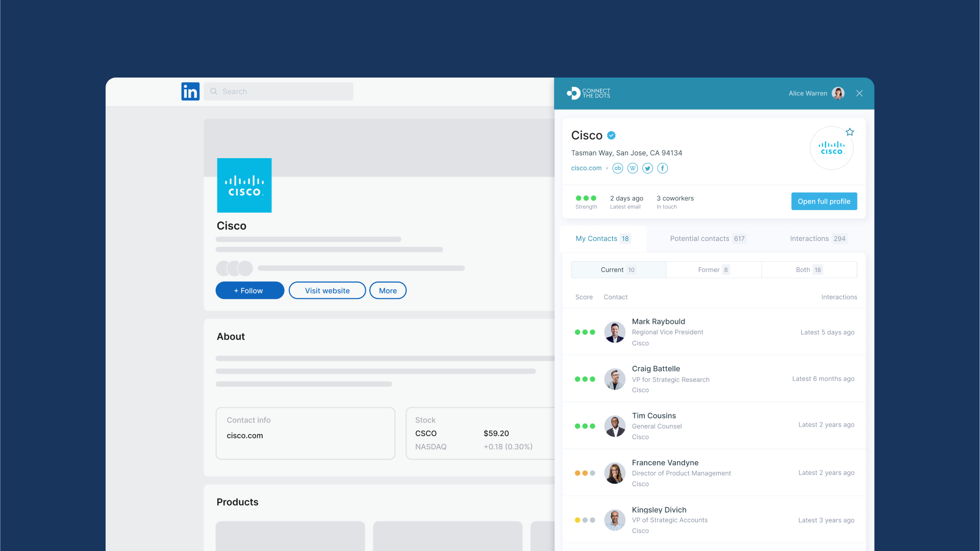Open Cisco's Twitter icon link
The height and width of the screenshot is (551, 980).
point(647,168)
